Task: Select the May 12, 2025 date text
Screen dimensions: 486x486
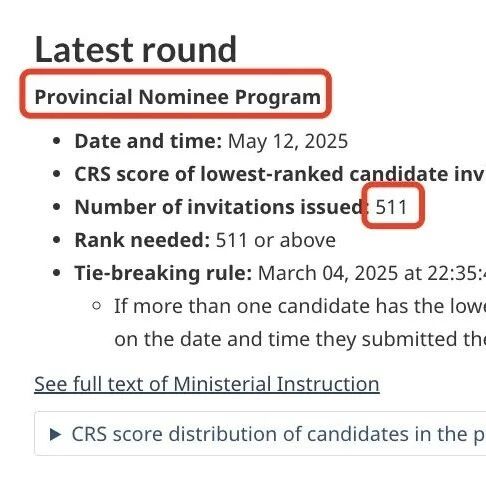Action: (x=288, y=141)
